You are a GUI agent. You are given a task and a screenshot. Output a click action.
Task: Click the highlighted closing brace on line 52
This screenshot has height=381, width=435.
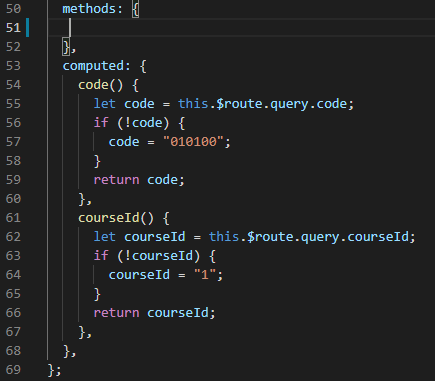coord(66,47)
